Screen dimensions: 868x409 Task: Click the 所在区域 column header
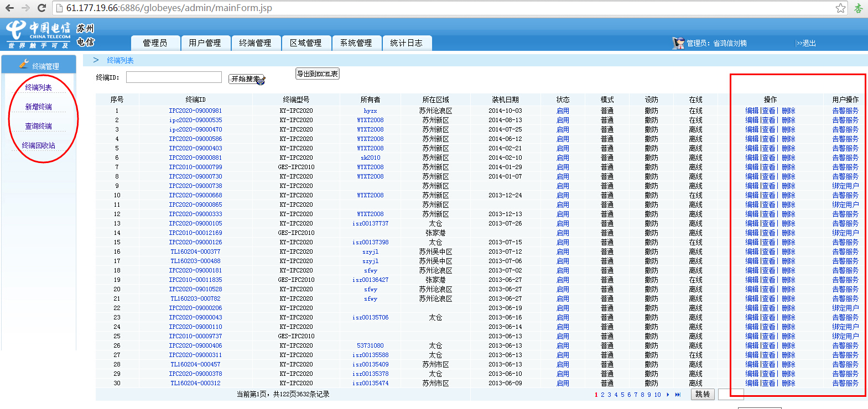tap(435, 99)
